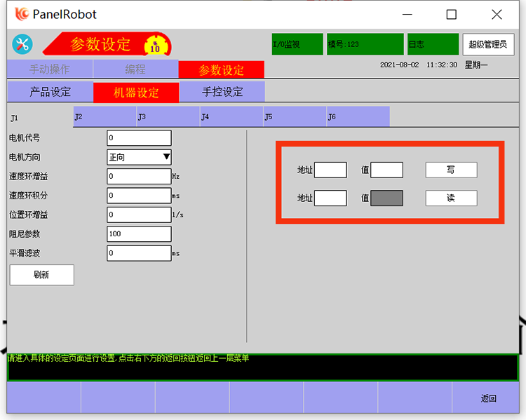Click the 超级管理员 user button
This screenshot has width=526, height=420.
click(487, 44)
